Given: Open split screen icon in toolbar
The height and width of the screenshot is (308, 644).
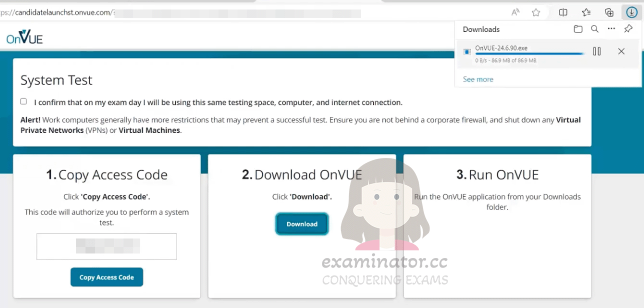Looking at the screenshot, I should (563, 12).
